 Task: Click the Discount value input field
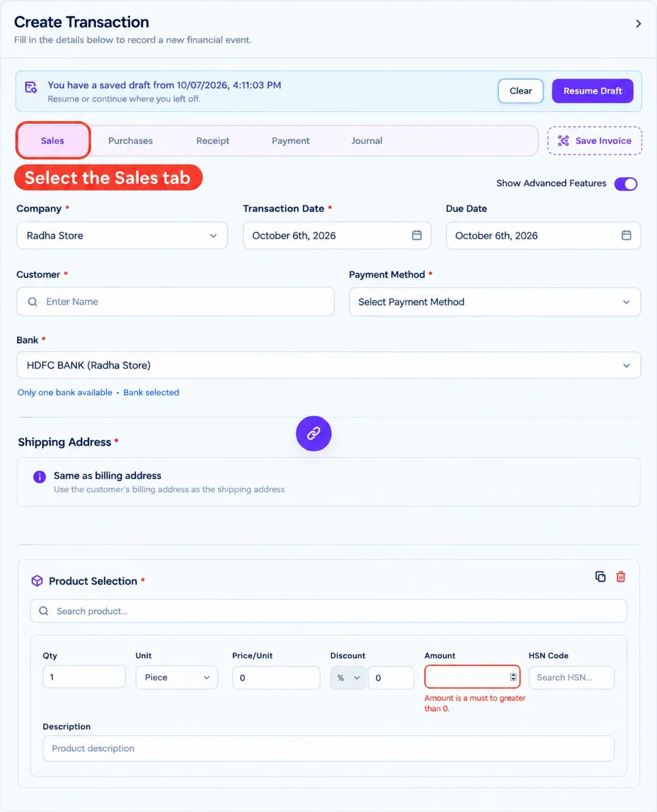pos(391,678)
